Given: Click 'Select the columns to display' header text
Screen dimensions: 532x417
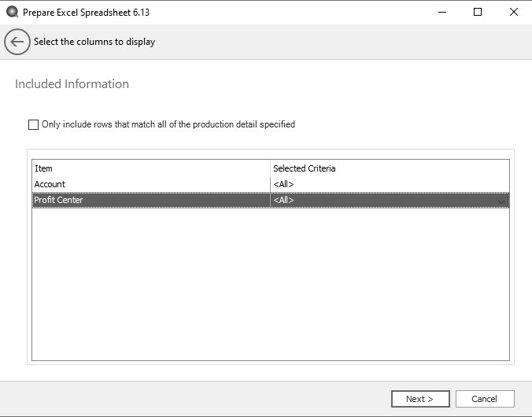Looking at the screenshot, I should coord(94,42).
